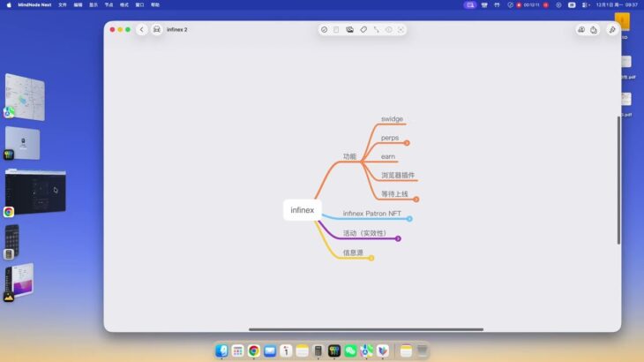Open MindNode from the Dock
The height and width of the screenshot is (362, 644).
[382, 351]
